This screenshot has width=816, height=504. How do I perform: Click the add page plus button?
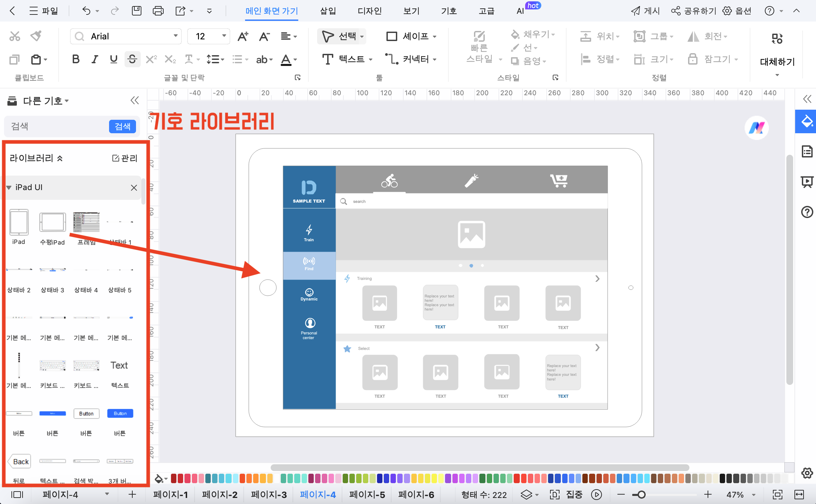(x=132, y=494)
